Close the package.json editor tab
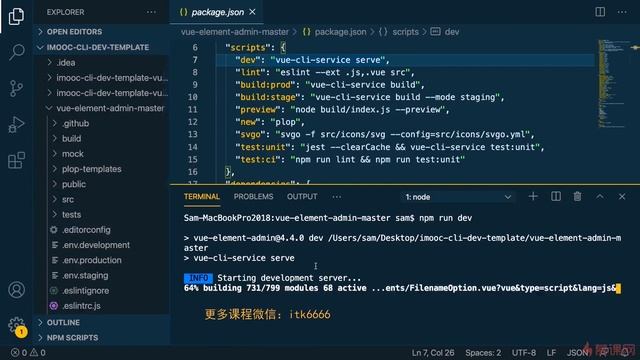Image resolution: width=640 pixels, height=360 pixels. pos(253,12)
